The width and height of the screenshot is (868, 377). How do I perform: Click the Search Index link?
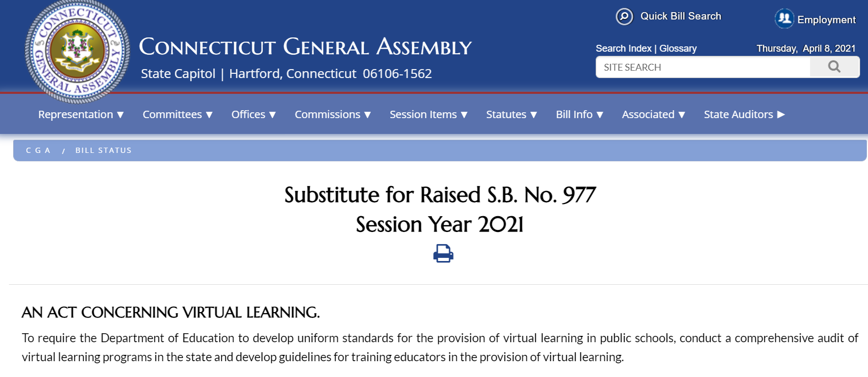(623, 49)
